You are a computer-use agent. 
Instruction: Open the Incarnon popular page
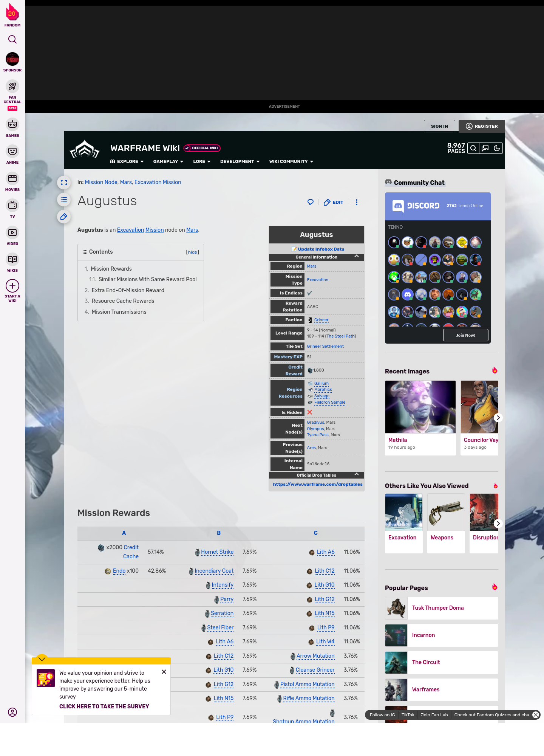(x=442, y=635)
